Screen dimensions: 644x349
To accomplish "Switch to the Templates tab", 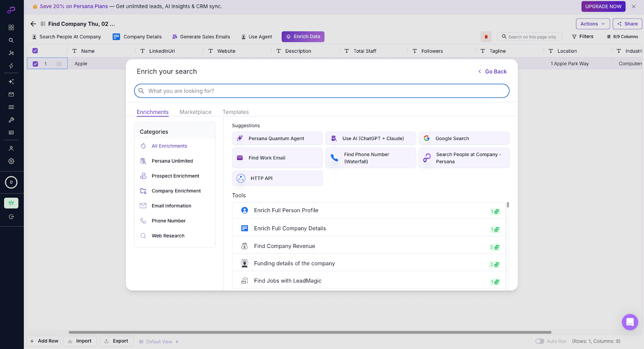I will point(235,112).
